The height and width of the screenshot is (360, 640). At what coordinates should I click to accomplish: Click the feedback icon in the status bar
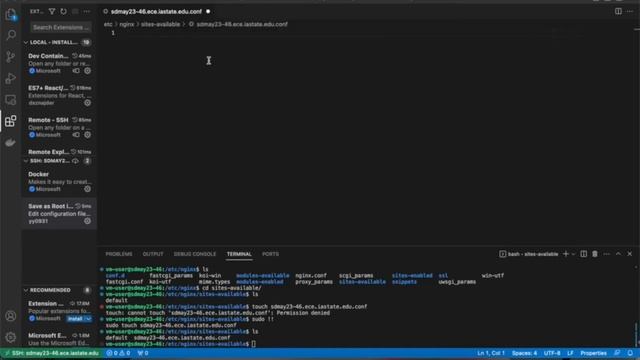click(617, 353)
